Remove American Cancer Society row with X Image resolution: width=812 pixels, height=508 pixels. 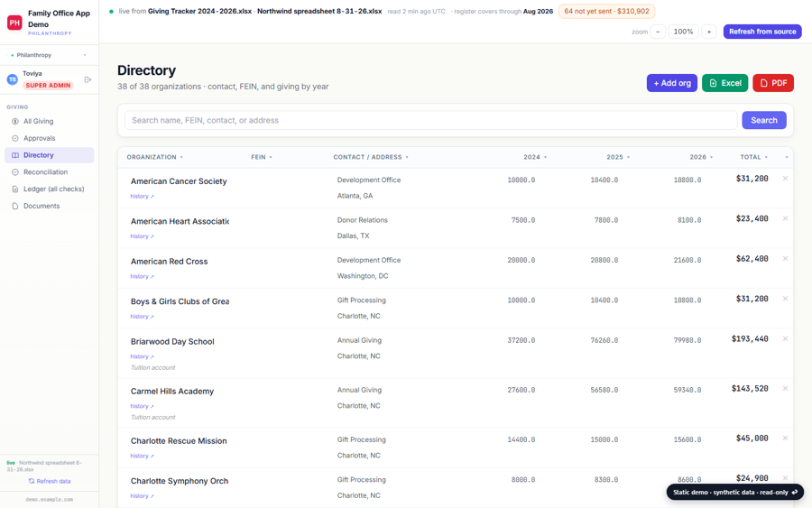click(785, 178)
